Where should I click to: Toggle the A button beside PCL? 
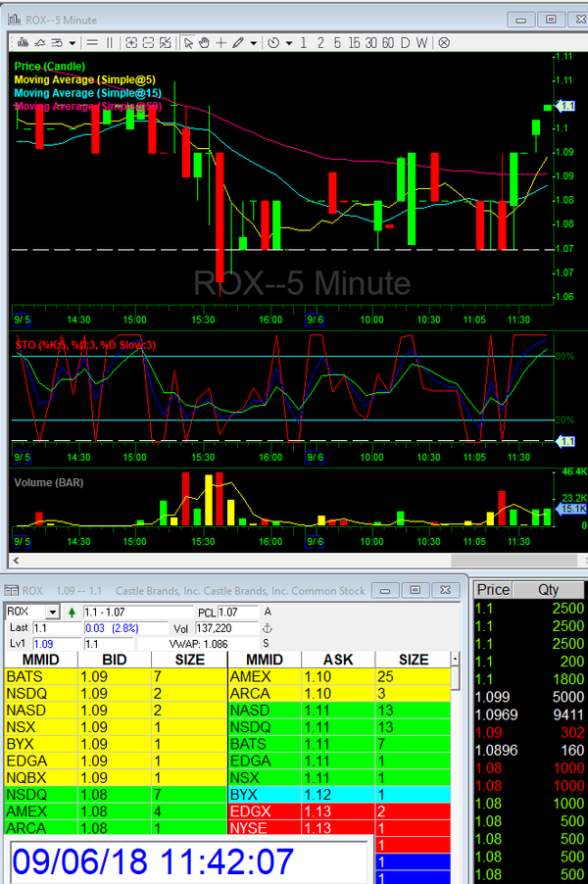point(267,612)
